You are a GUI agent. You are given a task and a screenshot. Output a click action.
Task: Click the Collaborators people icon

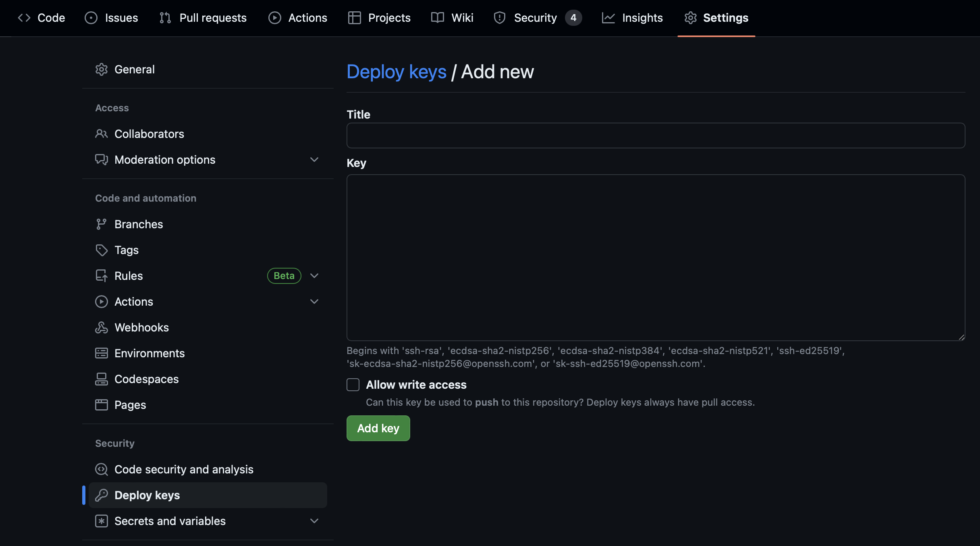[x=101, y=134]
